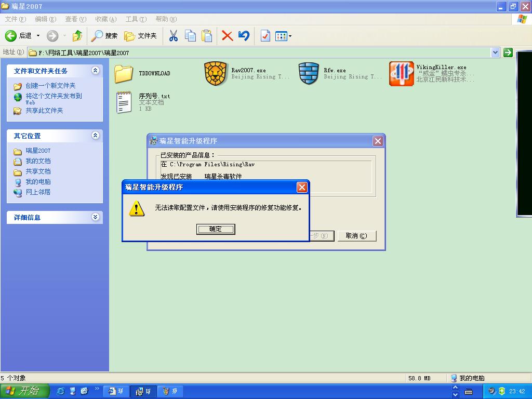Click the address bar path field
This screenshot has width=532, height=399.
(x=260, y=52)
